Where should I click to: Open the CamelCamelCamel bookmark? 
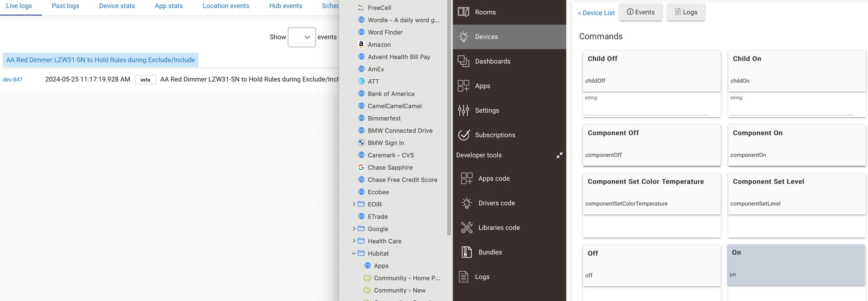coord(395,106)
